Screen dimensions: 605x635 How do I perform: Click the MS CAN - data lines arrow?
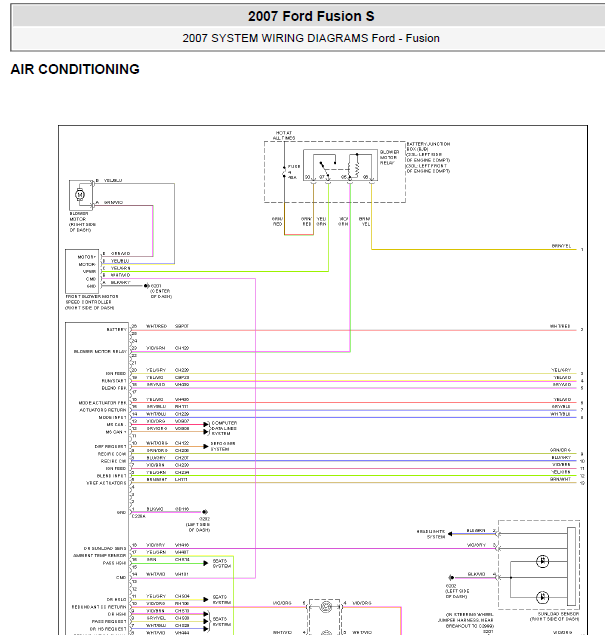(x=206, y=424)
